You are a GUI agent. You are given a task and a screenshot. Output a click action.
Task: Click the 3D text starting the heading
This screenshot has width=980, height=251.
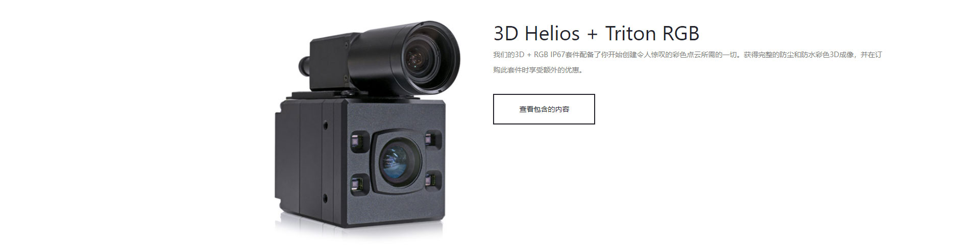click(x=506, y=34)
